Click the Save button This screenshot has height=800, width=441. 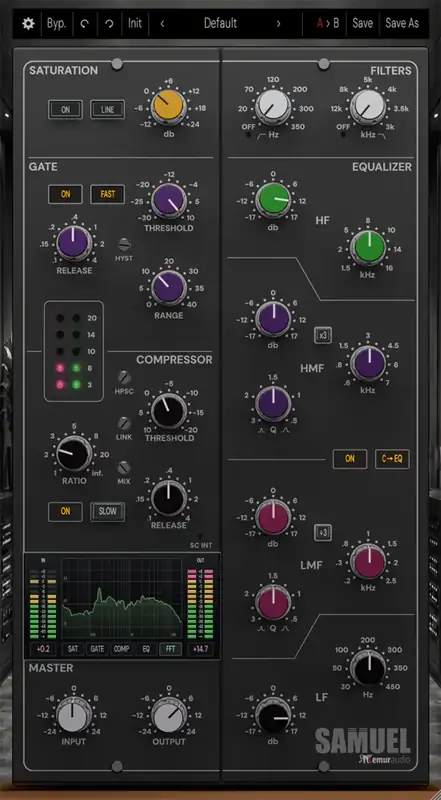(362, 23)
